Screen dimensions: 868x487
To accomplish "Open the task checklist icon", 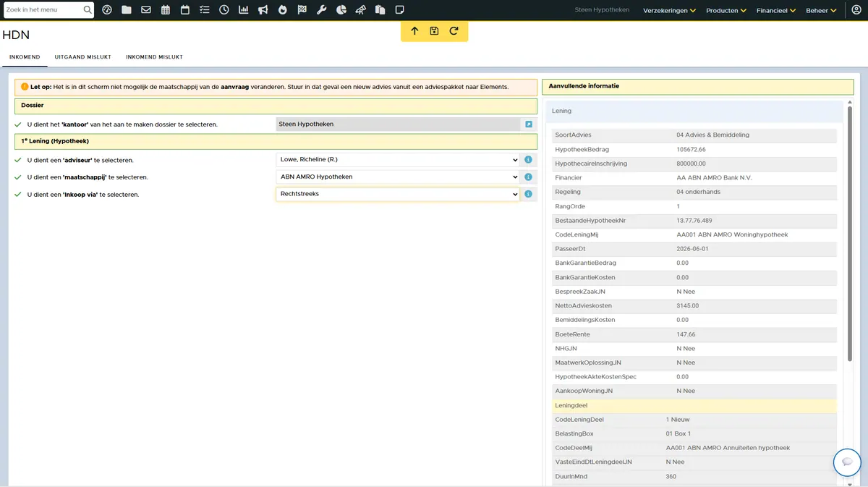I will click(205, 10).
